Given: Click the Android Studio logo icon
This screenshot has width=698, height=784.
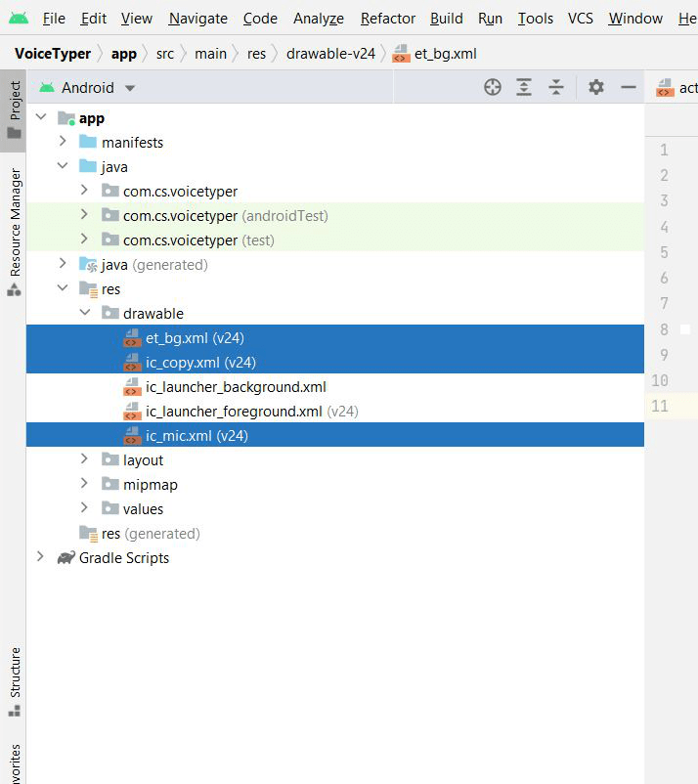Looking at the screenshot, I should pos(19,19).
